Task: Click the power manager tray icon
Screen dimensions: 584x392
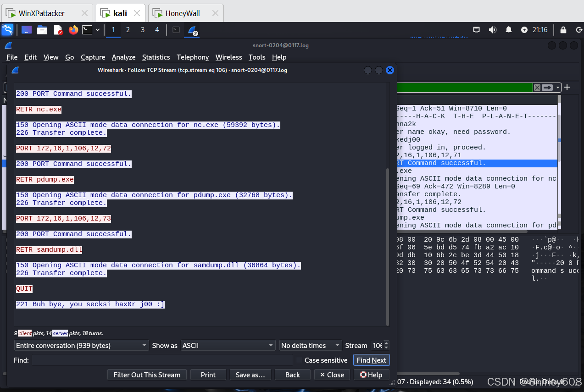Action: (524, 30)
